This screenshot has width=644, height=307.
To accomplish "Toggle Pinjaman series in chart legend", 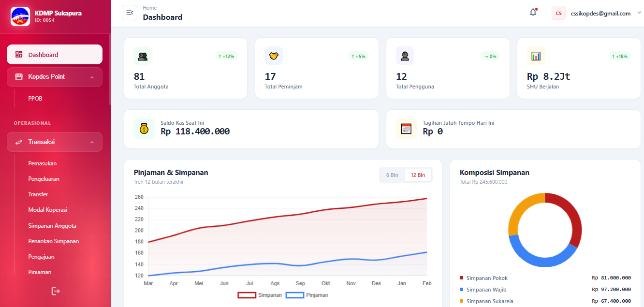I will [307, 295].
